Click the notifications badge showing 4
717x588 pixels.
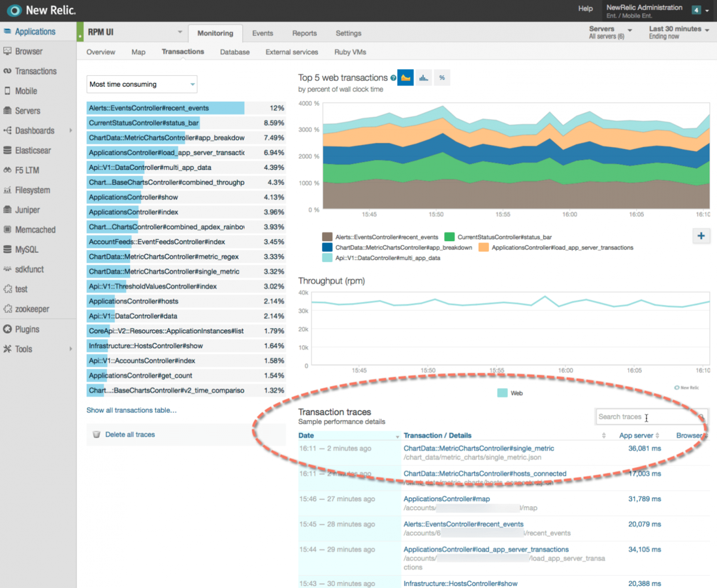696,10
